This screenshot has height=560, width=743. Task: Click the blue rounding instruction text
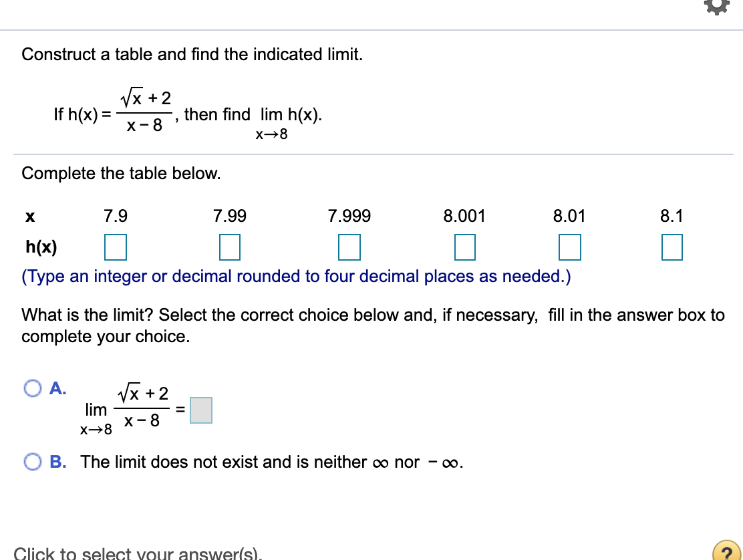(x=296, y=276)
